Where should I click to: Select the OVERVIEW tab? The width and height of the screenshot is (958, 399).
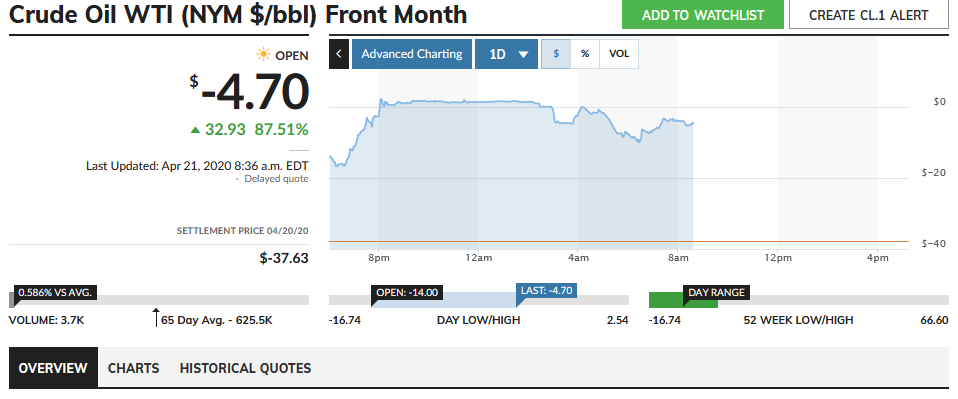pyautogui.click(x=53, y=368)
